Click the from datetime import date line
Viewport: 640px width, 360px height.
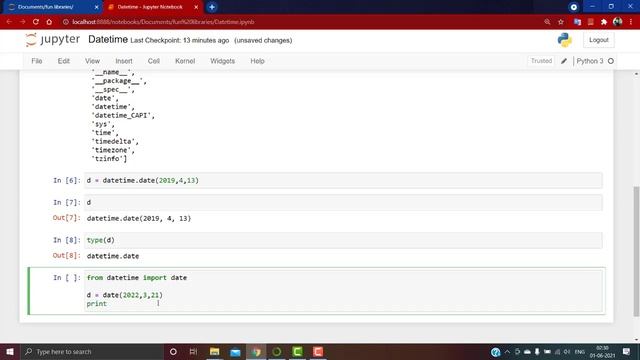137,278
